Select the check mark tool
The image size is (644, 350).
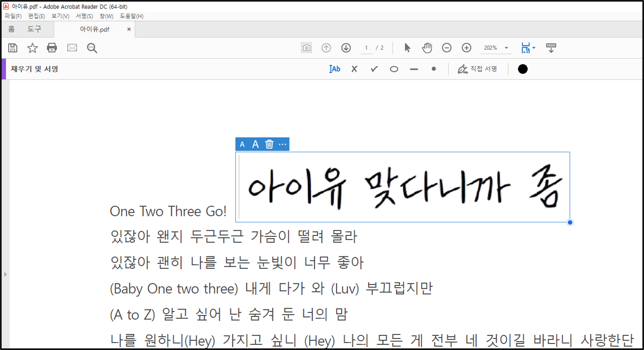[x=374, y=69]
